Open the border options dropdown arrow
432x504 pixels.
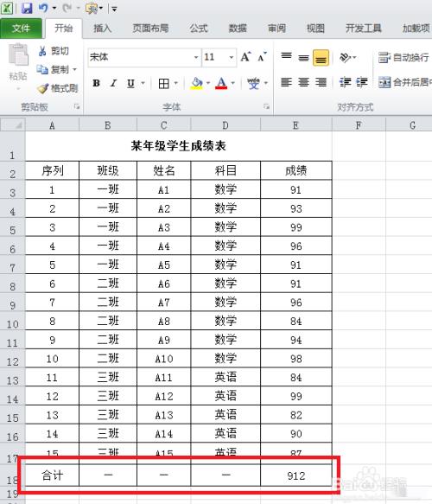pos(176,83)
